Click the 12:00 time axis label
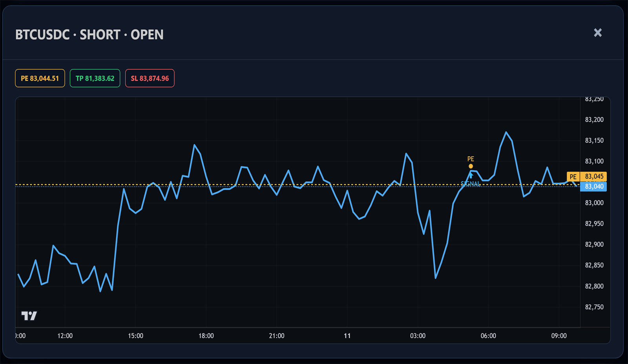This screenshot has width=628, height=364. point(65,336)
